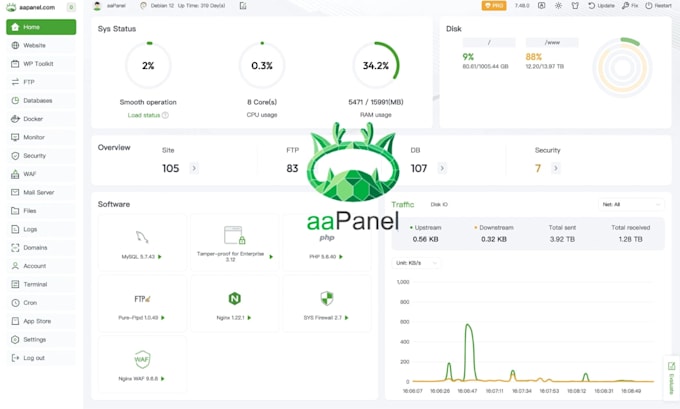The image size is (680, 409).
Task: Expand the Security count arrow
Action: pos(556,168)
